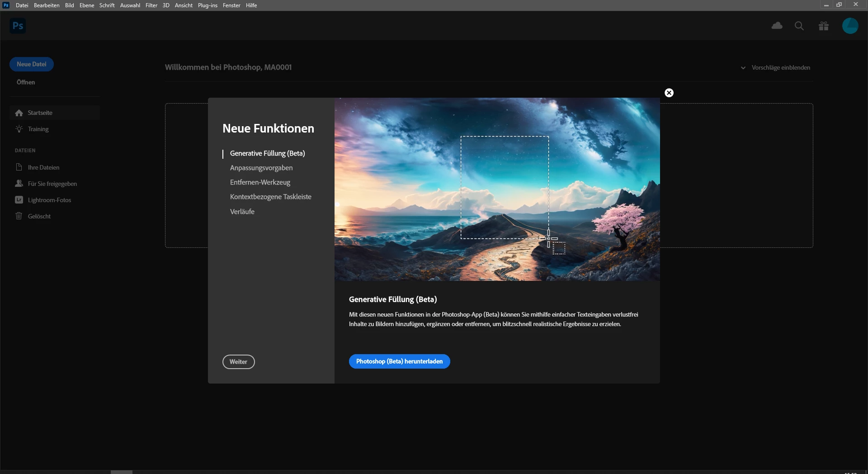Open Lightroom-Fotos in sidebar
Viewport: 868px width, 474px height.
[55, 200]
